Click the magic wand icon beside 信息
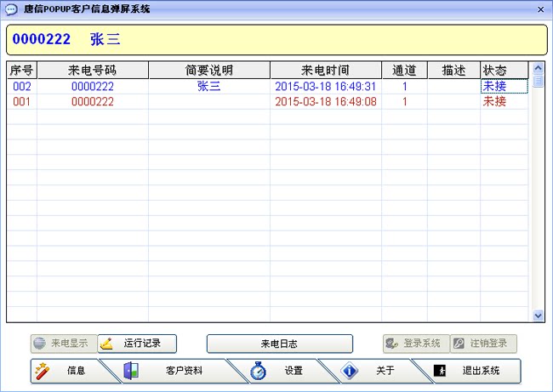 (x=43, y=371)
